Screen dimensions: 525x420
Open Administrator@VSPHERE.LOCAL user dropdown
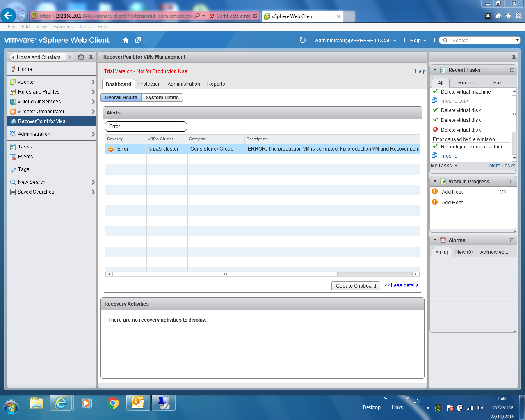click(356, 41)
